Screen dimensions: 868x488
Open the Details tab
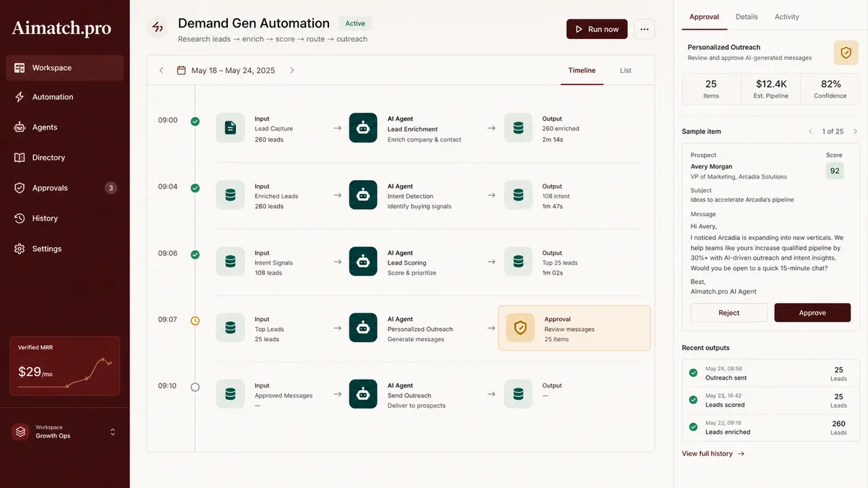[746, 17]
